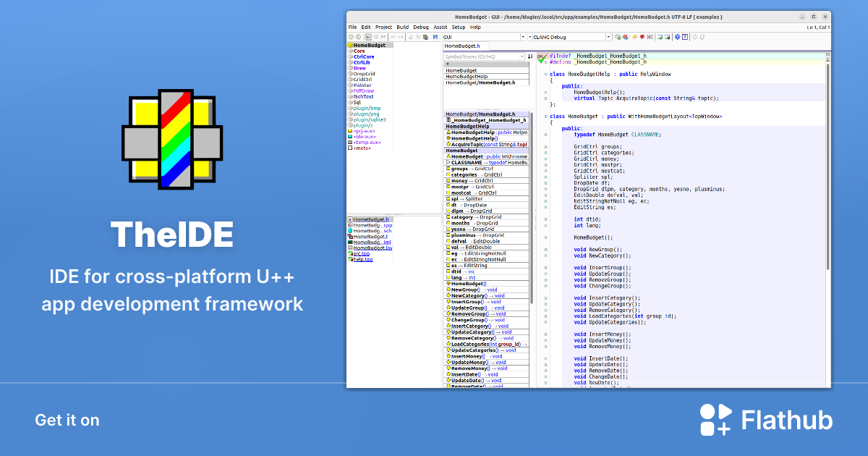Image resolution: width=868 pixels, height=456 pixels.
Task: Open the Build menu
Action: [x=402, y=27]
